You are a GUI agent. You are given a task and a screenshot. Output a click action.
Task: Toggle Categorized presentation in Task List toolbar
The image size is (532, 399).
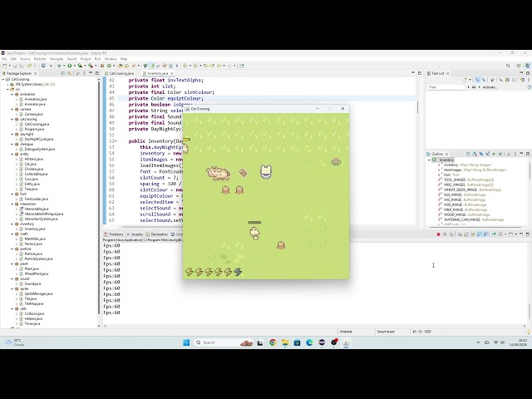pyautogui.click(x=477, y=80)
